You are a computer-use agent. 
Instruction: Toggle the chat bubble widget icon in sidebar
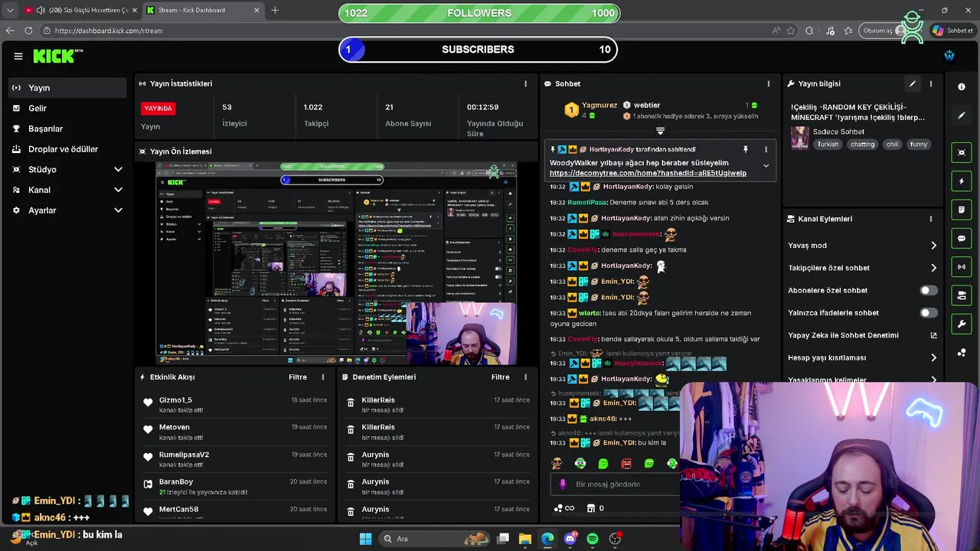coord(962,239)
